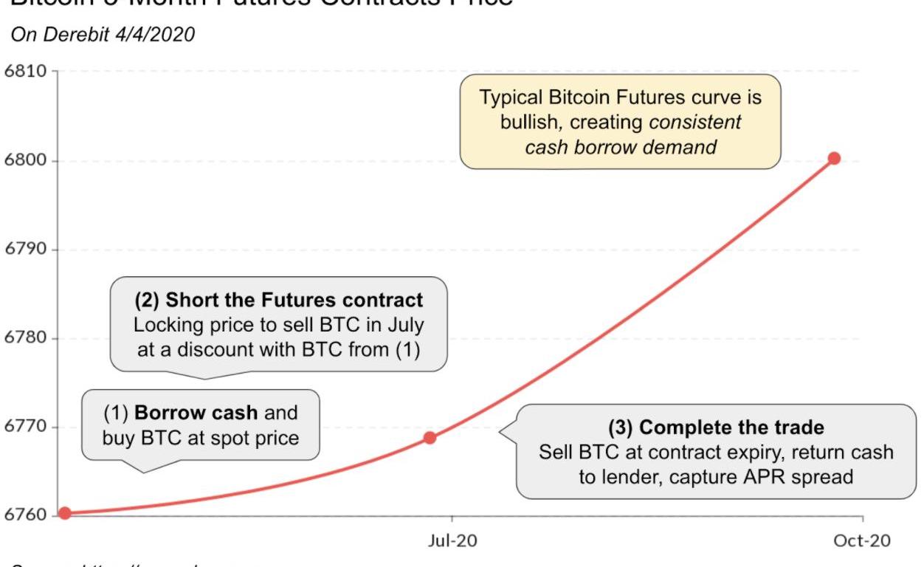924x567 pixels.
Task: Click the 6780 y-axis label
Action: click(x=27, y=338)
